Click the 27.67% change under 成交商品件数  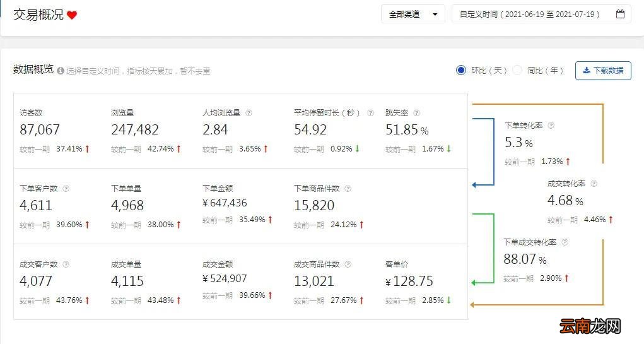click(x=347, y=300)
